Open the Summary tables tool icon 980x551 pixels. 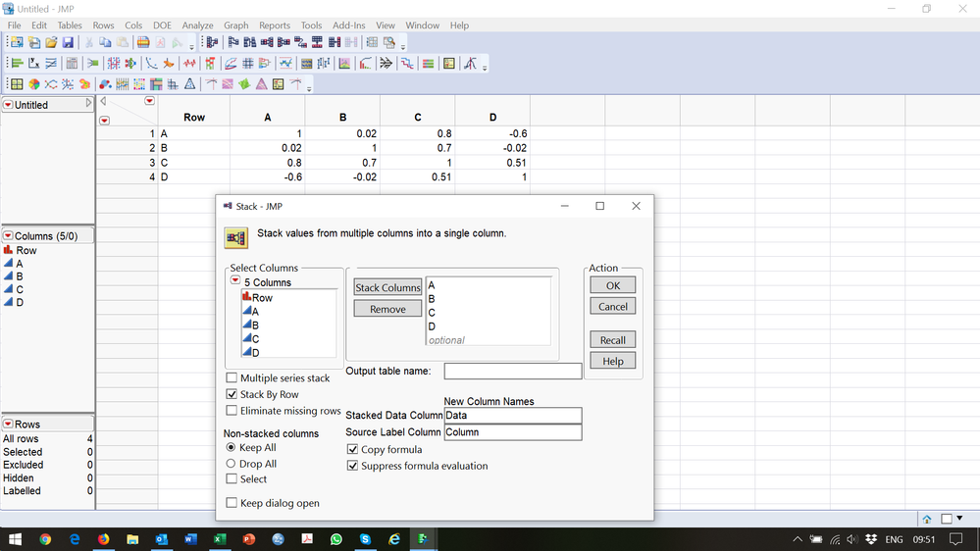pyautogui.click(x=213, y=42)
